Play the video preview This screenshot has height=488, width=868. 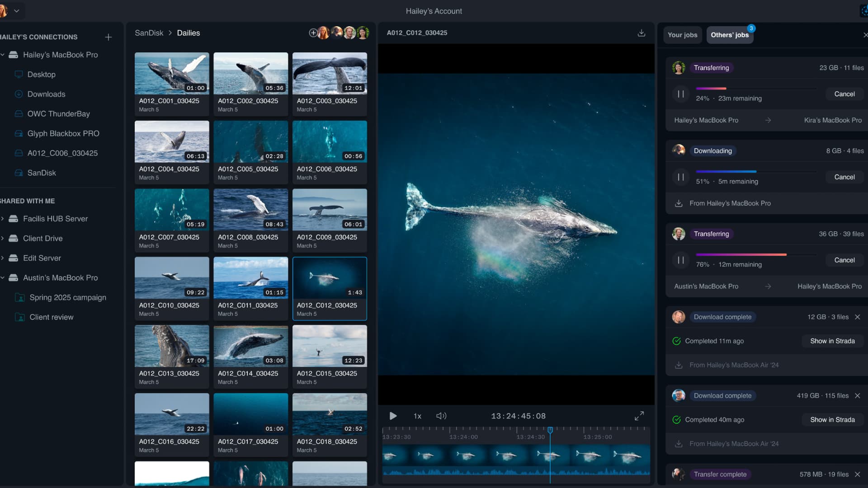[393, 416]
